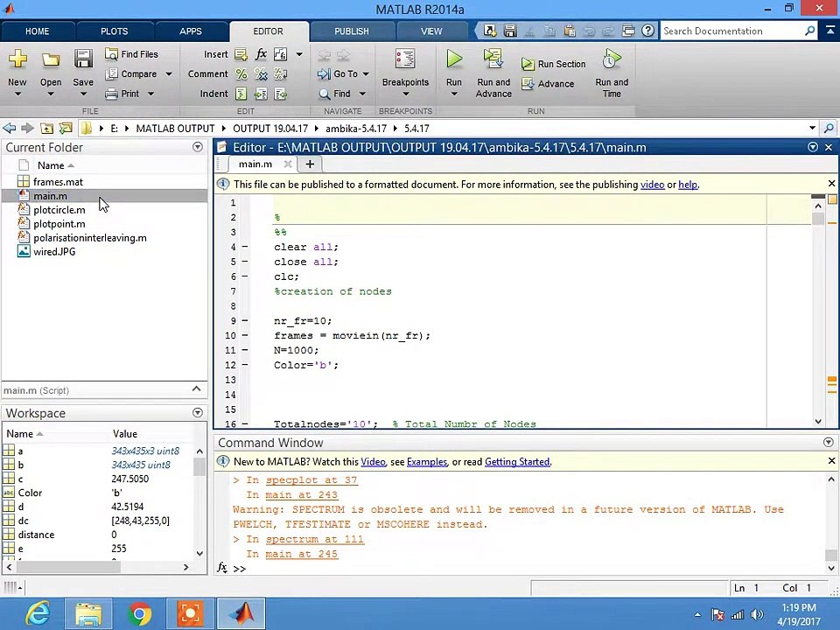Expand the Go To dropdown arrow

click(366, 73)
